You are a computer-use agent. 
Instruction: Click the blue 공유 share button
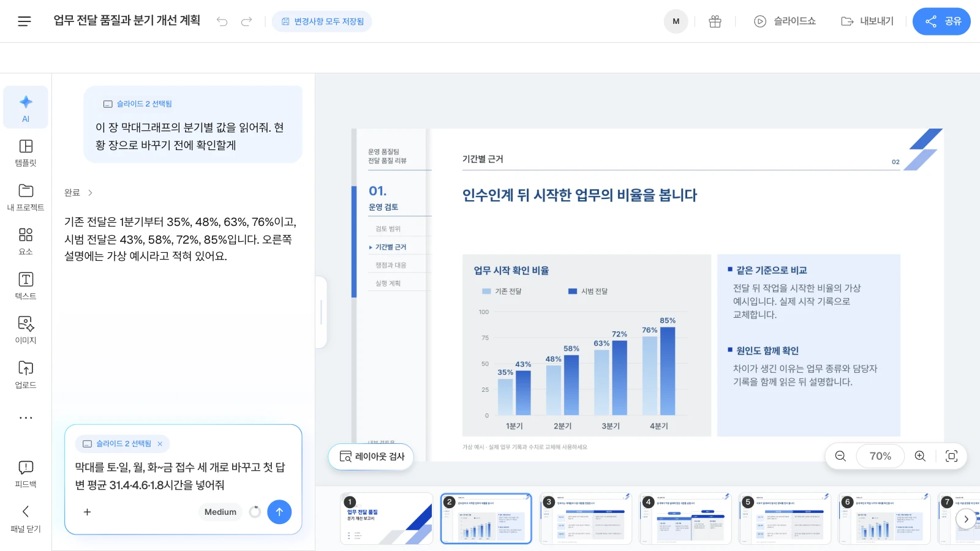coord(941,21)
